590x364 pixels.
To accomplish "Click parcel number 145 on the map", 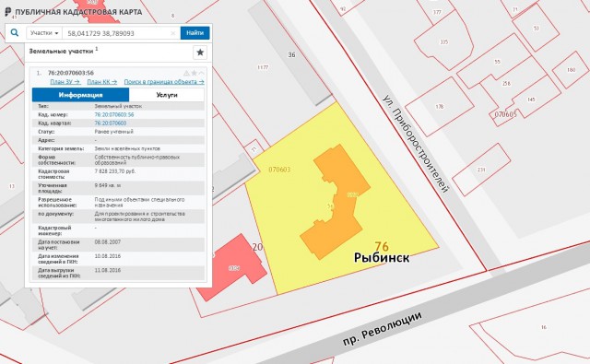I will (x=531, y=100).
